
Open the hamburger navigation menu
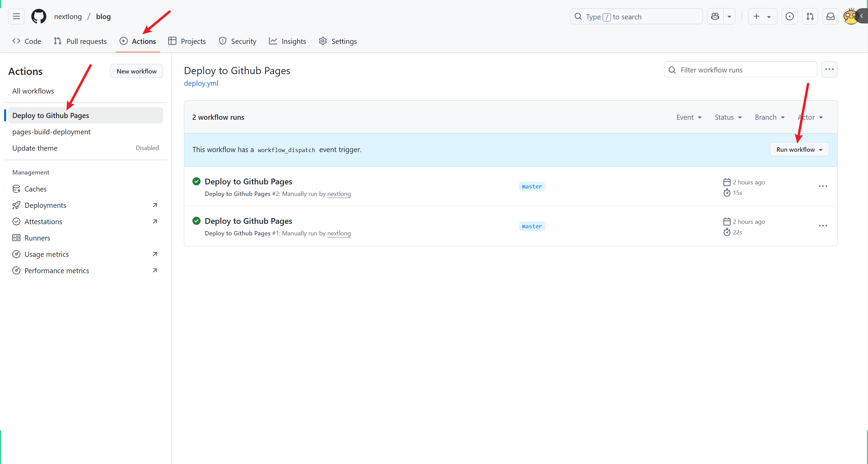pos(16,16)
